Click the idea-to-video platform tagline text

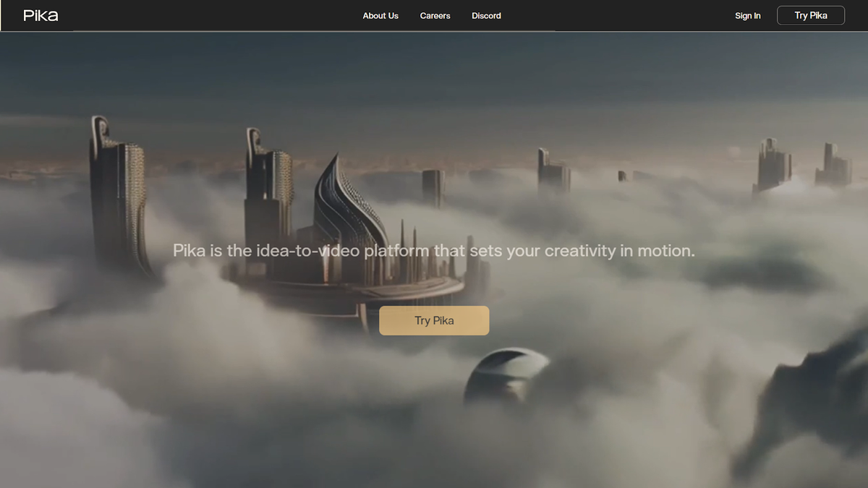[434, 251]
